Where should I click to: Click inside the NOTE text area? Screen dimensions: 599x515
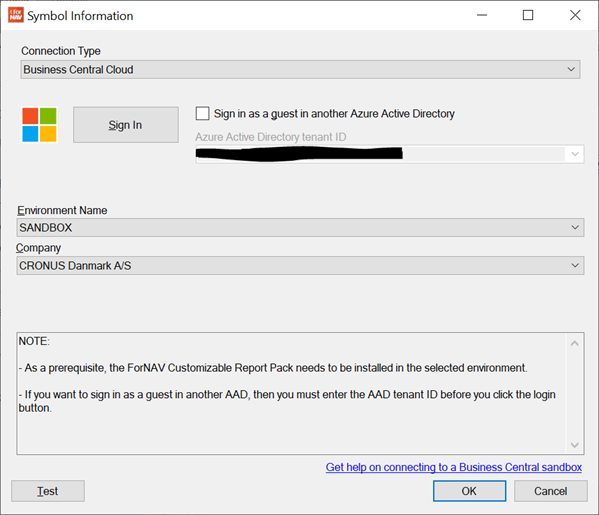click(x=292, y=393)
